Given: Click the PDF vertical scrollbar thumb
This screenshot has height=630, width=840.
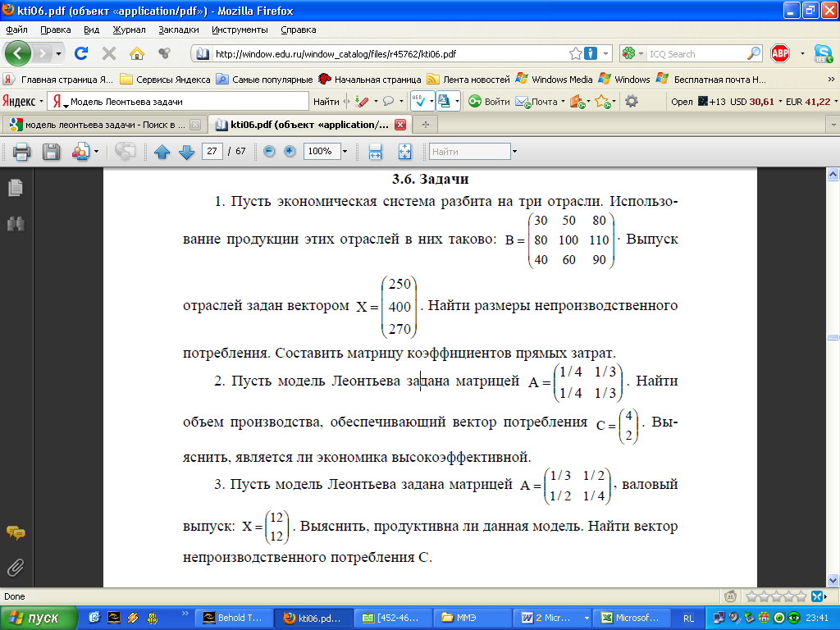Looking at the screenshot, I should pos(833,337).
